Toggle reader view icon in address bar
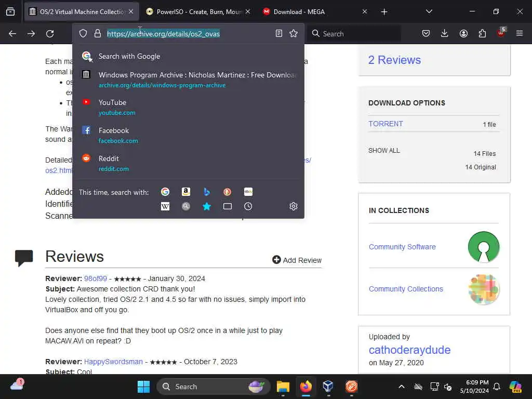 coord(279,33)
